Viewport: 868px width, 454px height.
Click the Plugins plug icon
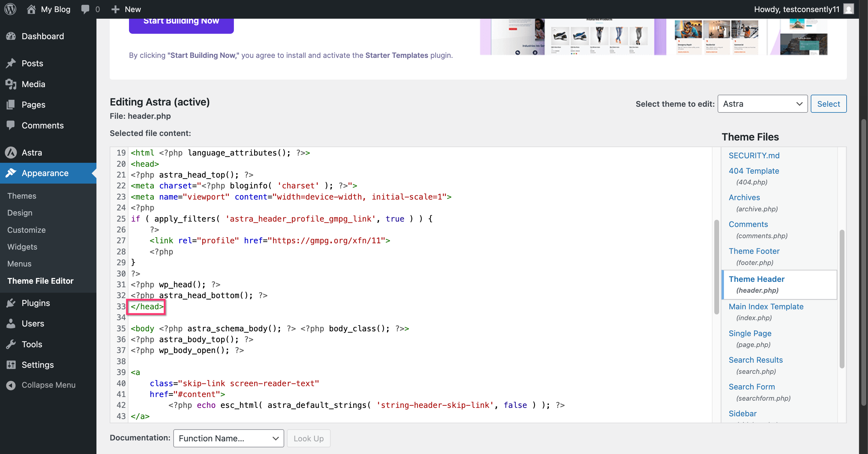(x=11, y=303)
